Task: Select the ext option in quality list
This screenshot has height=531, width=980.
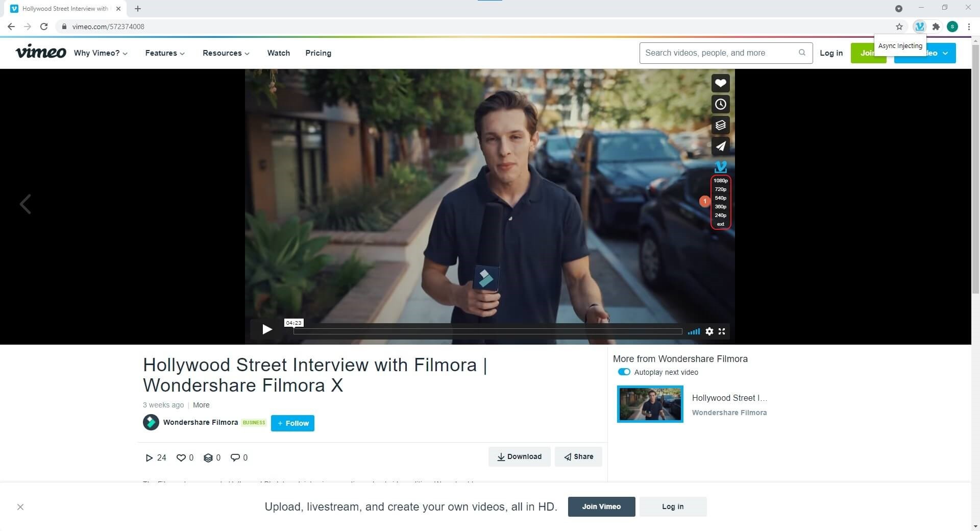Action: tap(720, 224)
